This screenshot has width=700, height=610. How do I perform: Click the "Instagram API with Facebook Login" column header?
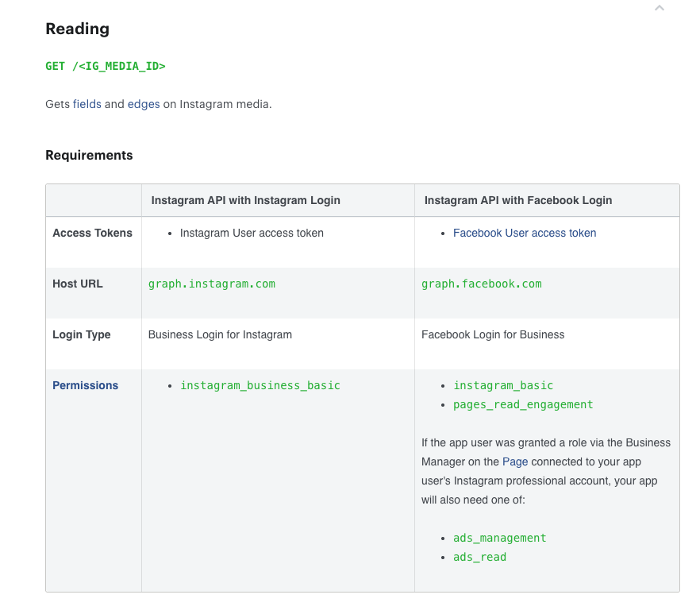tap(518, 200)
